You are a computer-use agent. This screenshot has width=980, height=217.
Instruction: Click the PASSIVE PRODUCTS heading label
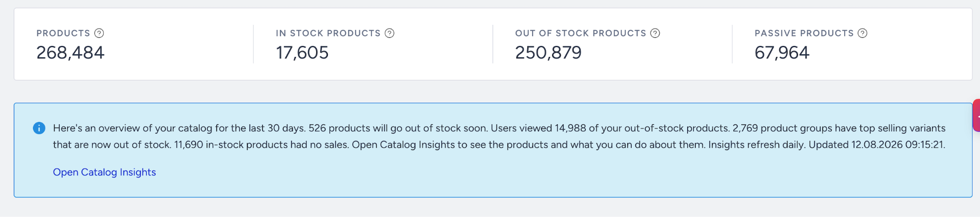click(804, 33)
